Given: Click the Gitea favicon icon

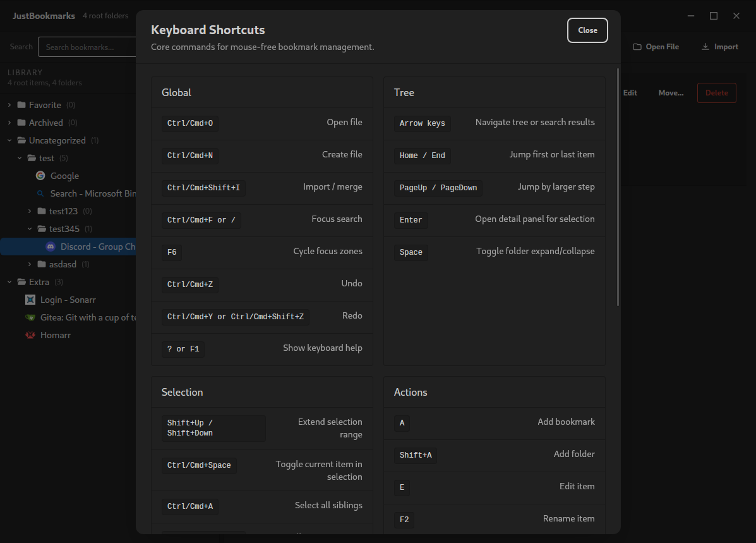Looking at the screenshot, I should pyautogui.click(x=30, y=317).
